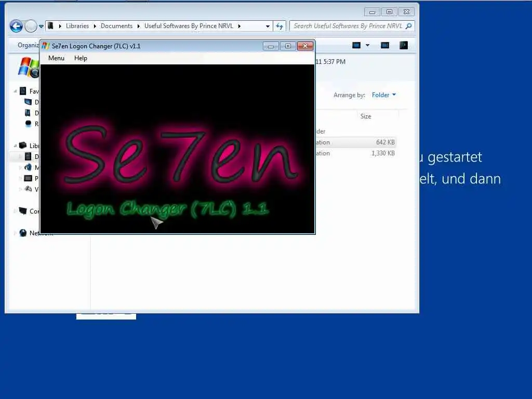
Task: Expand arrow after Useful Softwares breadcrumb
Action: [239, 26]
